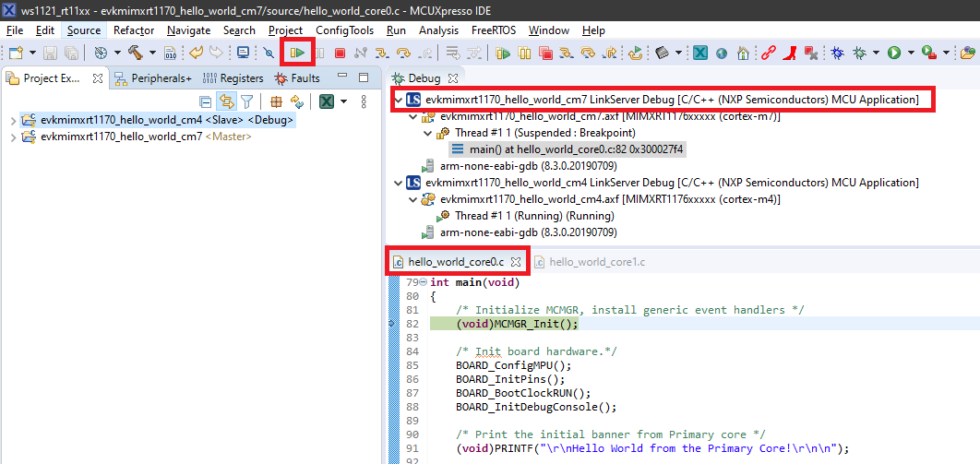This screenshot has height=464, width=980.
Task: Switch to the hello_world_core1.c editor tab
Action: coord(596,262)
